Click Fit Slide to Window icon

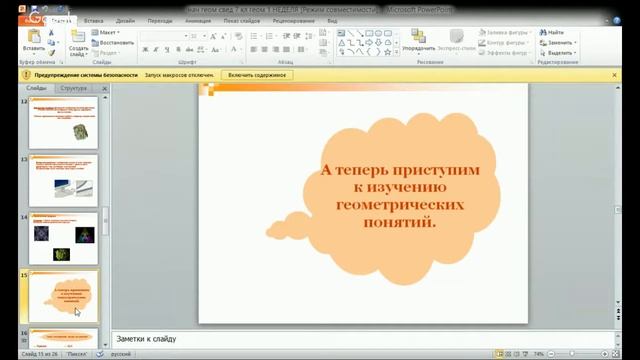click(616, 354)
